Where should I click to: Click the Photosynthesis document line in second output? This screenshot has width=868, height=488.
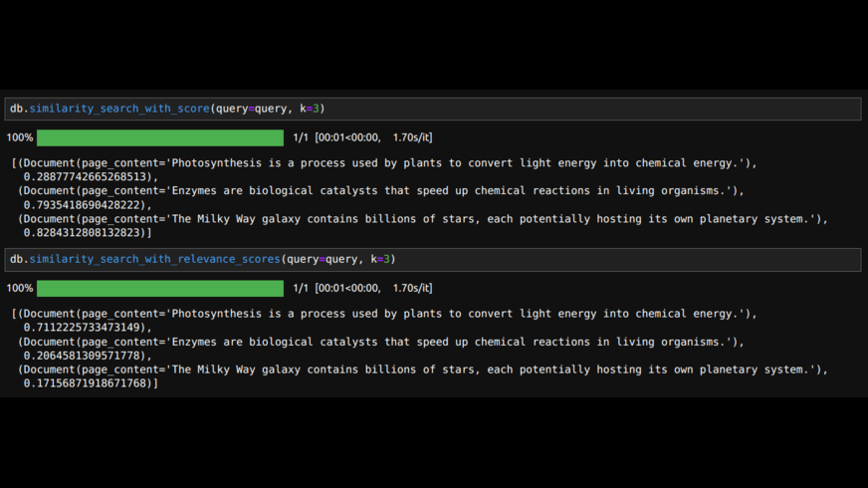(x=383, y=314)
